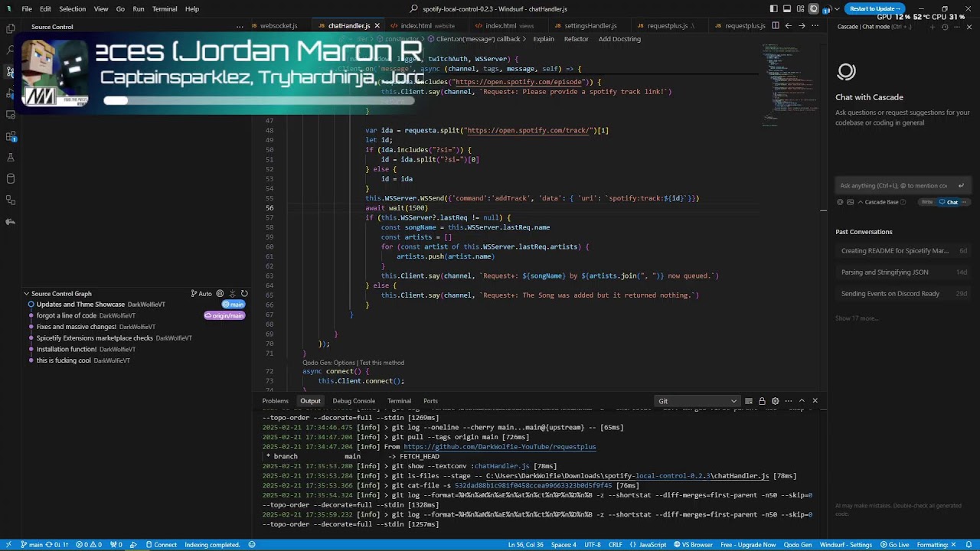The image size is (980, 551).
Task: Navigate forward with editor arrow
Action: tap(802, 26)
